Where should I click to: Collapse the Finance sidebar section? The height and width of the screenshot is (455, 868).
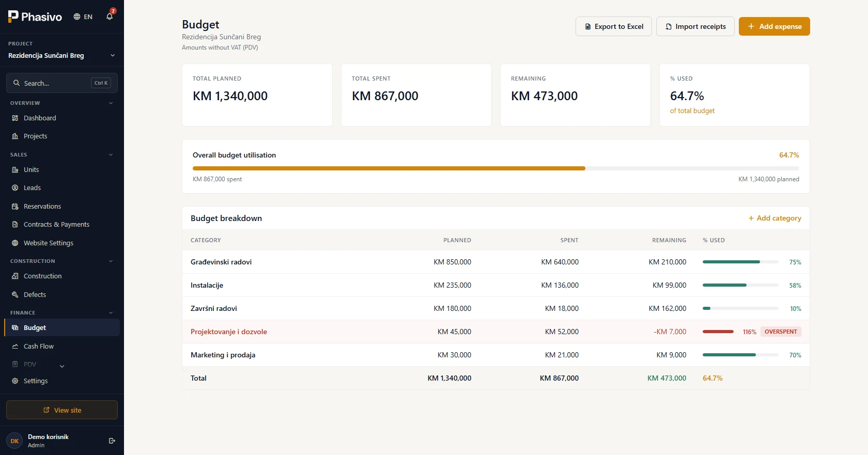tap(111, 313)
